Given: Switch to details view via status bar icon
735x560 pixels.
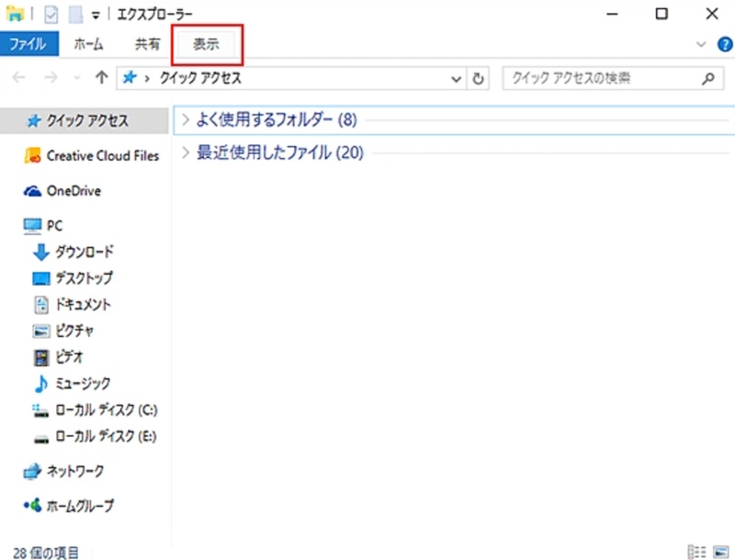Looking at the screenshot, I should [x=699, y=551].
